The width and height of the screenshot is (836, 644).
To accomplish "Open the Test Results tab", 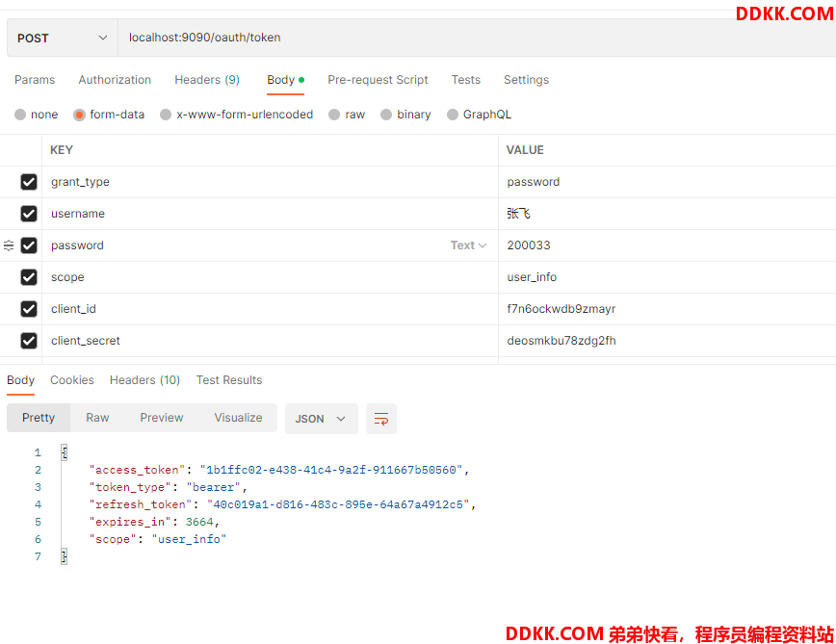I will (228, 380).
